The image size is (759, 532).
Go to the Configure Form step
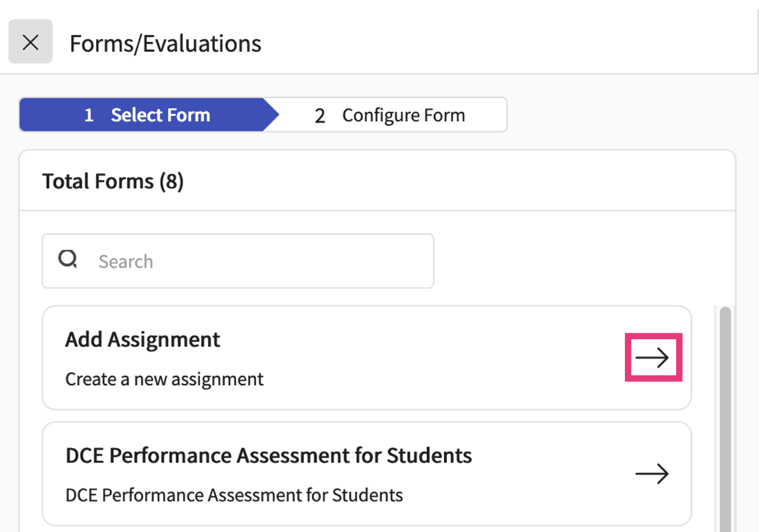(391, 115)
